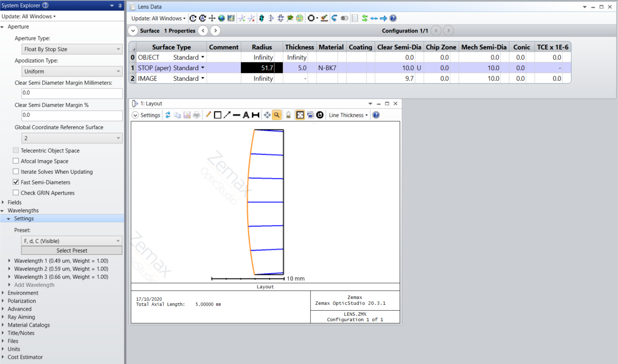
Task: Open Tilt/Decenter Elements cross-arrows tool
Action: click(x=212, y=18)
